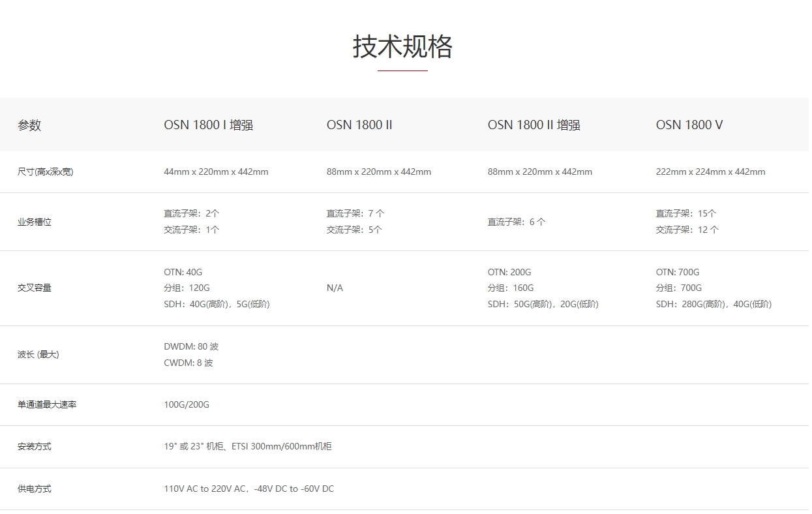Select 交流子架：5个 text
Image resolution: width=812 pixels, height=514 pixels.
355,230
